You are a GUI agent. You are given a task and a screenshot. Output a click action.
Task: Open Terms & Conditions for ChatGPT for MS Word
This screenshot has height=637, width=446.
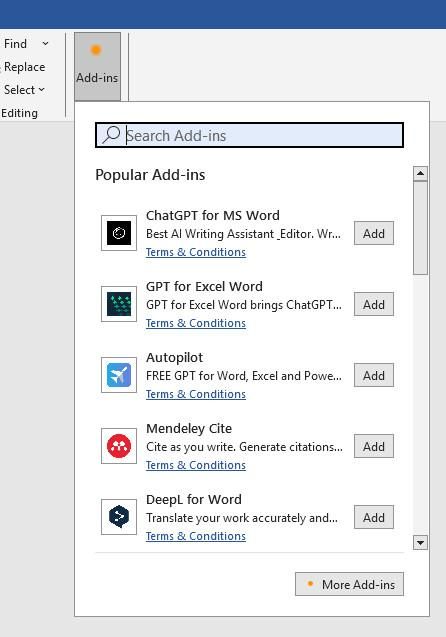pos(196,252)
